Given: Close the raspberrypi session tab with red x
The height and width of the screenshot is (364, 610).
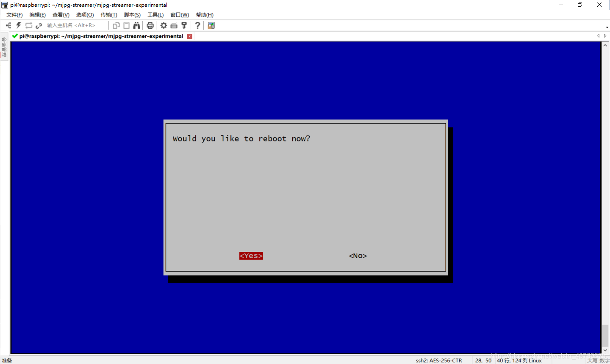Looking at the screenshot, I should click(190, 36).
